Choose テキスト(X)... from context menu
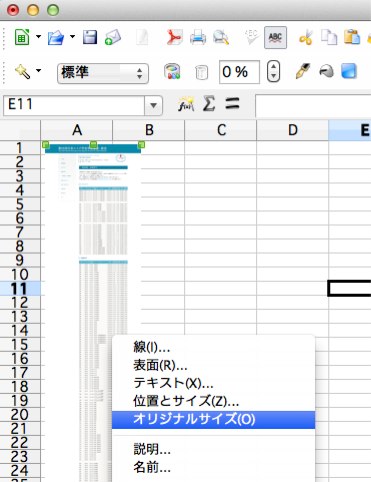 [173, 383]
